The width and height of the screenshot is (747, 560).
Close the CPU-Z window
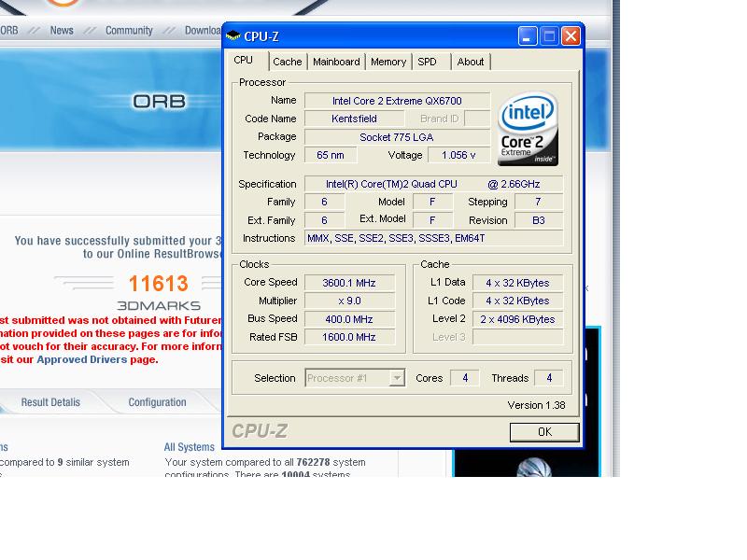[571, 36]
